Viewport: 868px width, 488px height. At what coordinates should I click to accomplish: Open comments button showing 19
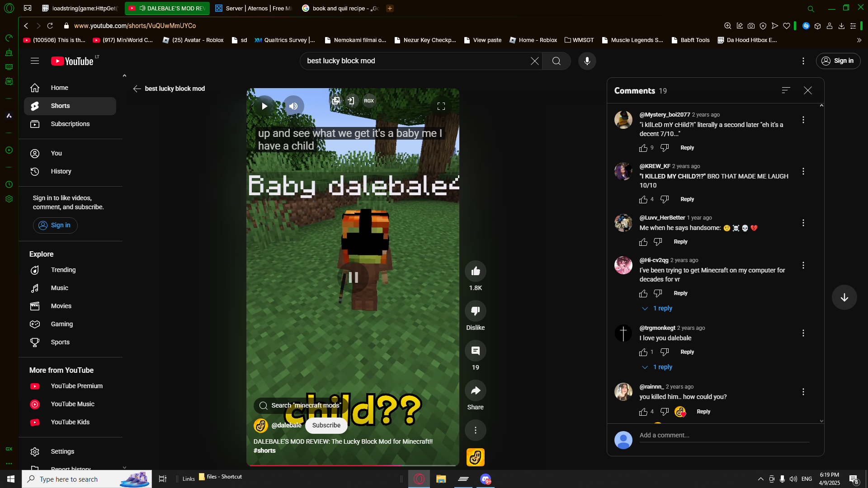476,351
